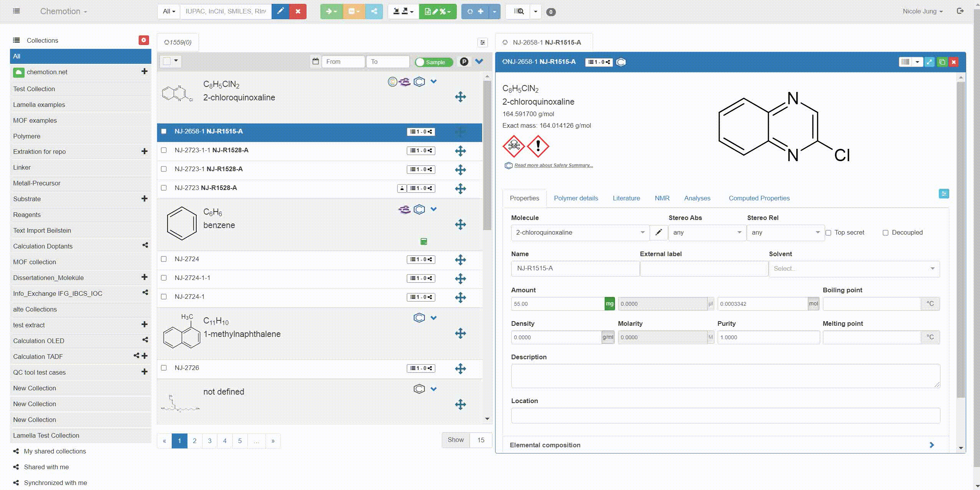Screen dimensions: 980x490
Task: Click the edit pencil icon in toolbar
Action: pos(280,11)
